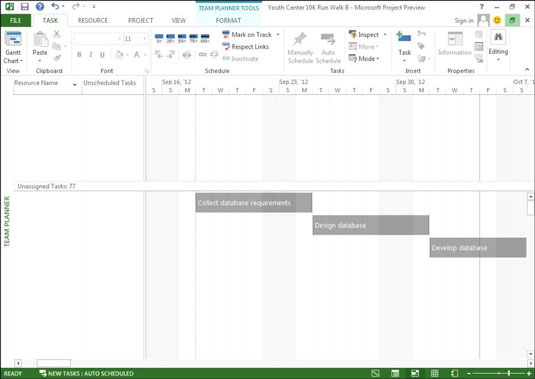Click the Undo arrow icon
Image resolution: width=535 pixels, height=379 pixels.
[55, 6]
